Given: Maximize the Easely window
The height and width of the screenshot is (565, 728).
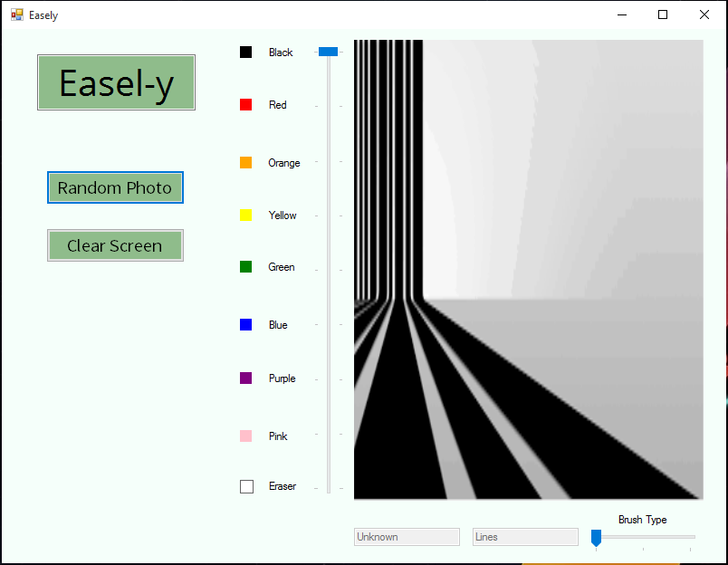Looking at the screenshot, I should 663,14.
